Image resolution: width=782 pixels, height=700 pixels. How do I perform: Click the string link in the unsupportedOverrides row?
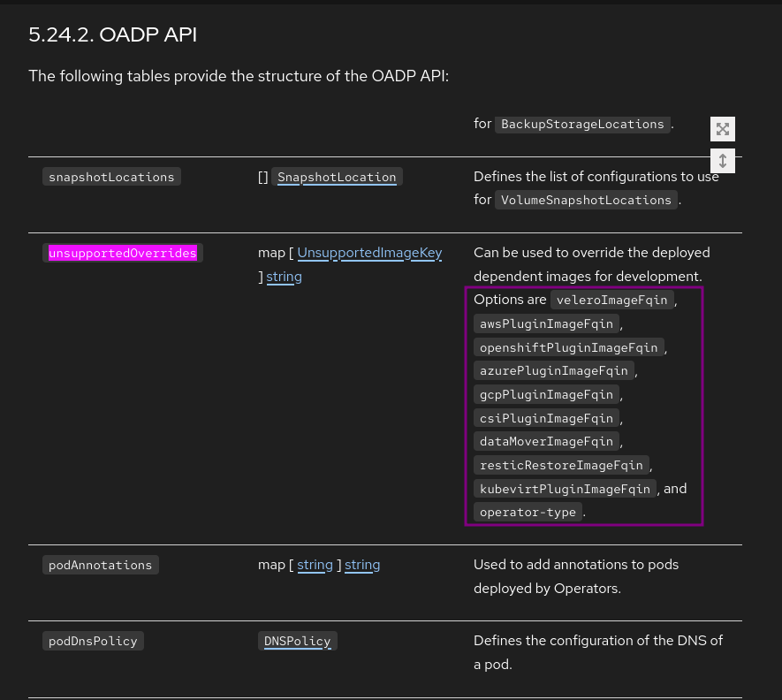click(284, 277)
